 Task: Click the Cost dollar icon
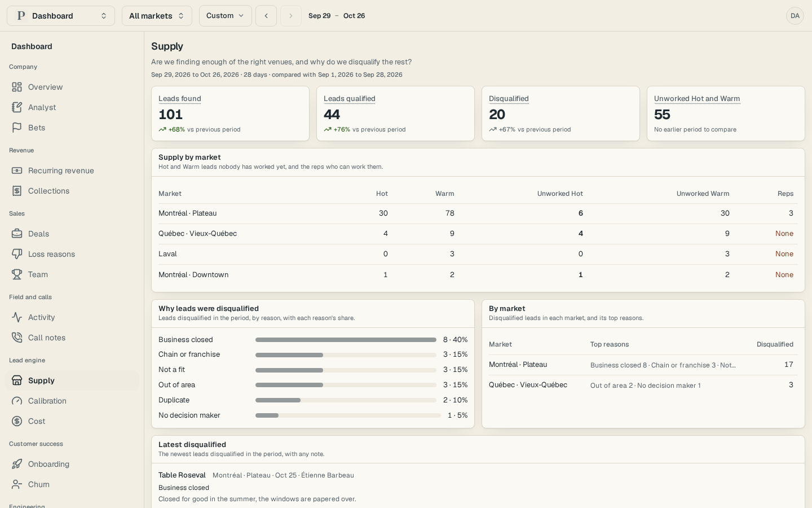[x=17, y=421]
